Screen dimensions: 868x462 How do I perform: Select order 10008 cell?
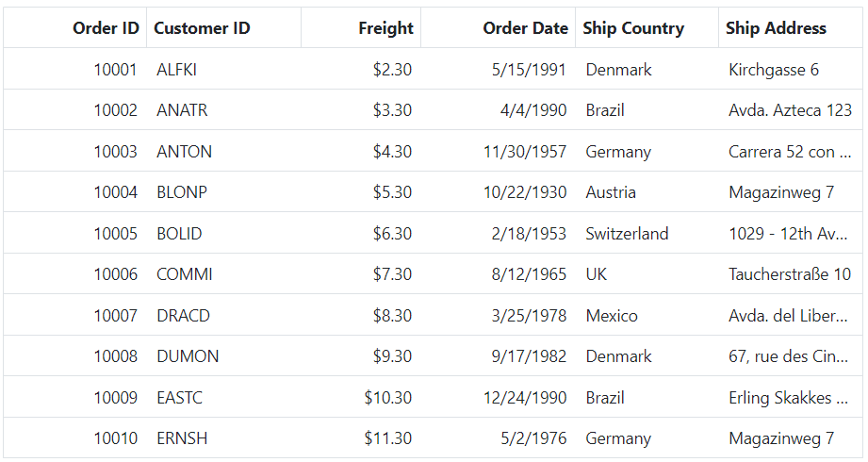(x=75, y=355)
